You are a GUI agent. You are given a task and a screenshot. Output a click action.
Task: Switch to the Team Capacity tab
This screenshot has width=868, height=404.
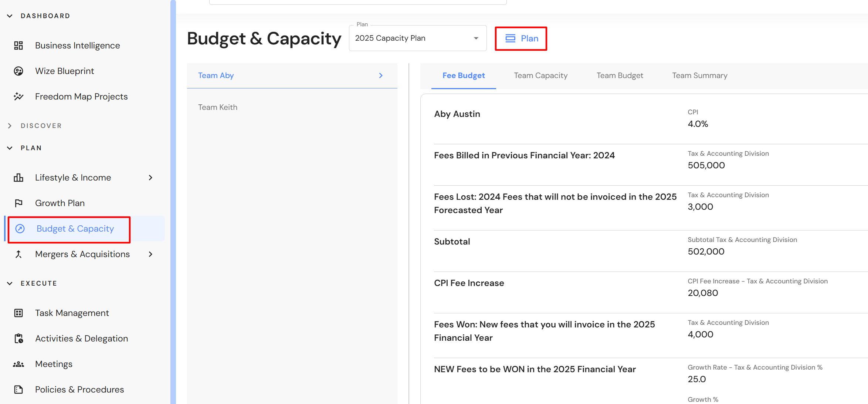tap(540, 75)
